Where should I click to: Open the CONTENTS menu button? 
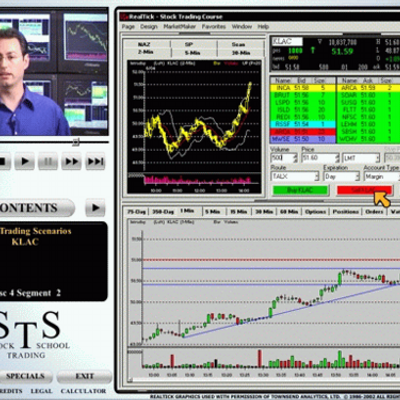pyautogui.click(x=36, y=208)
